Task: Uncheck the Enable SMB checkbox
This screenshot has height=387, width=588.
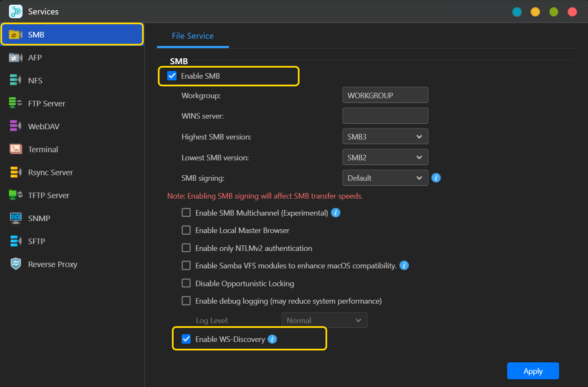Action: tap(172, 76)
